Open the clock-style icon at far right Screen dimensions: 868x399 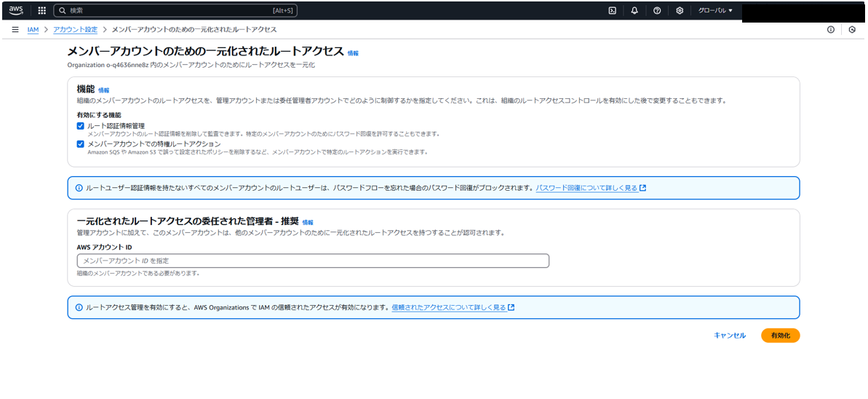853,29
